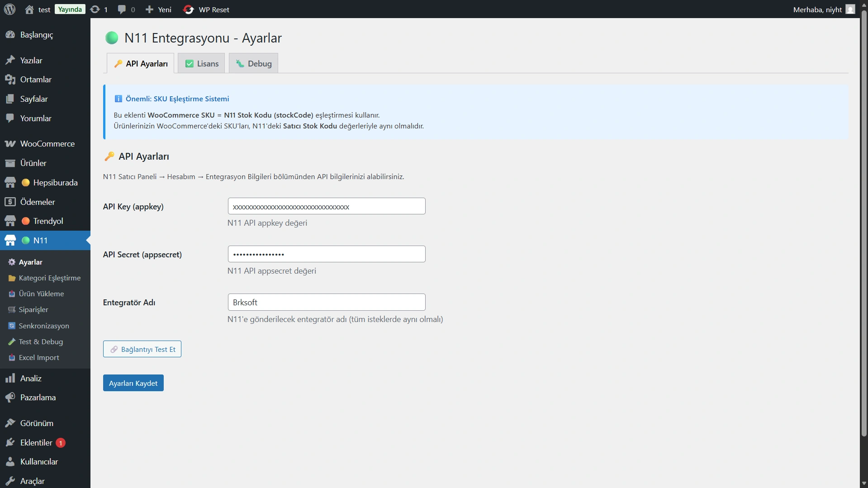This screenshot has height=488, width=868.
Task: Switch to the Lisans tab
Action: [x=202, y=64]
